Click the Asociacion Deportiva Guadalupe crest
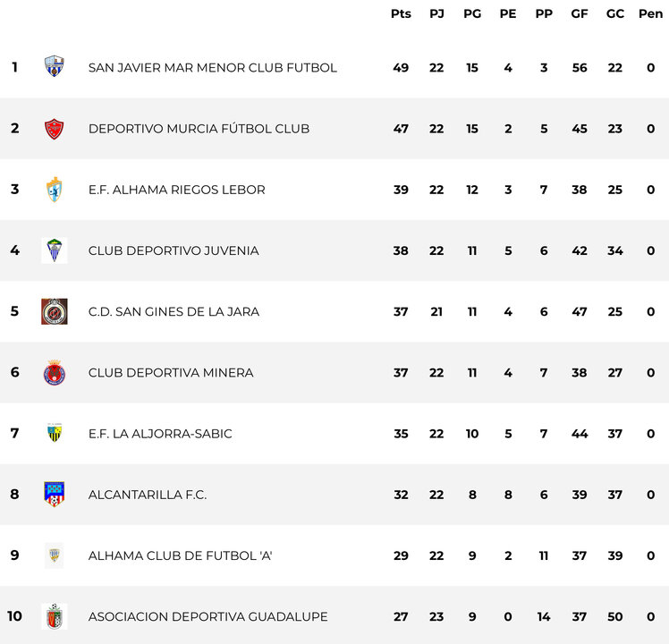The height and width of the screenshot is (644, 669). pyautogui.click(x=55, y=616)
